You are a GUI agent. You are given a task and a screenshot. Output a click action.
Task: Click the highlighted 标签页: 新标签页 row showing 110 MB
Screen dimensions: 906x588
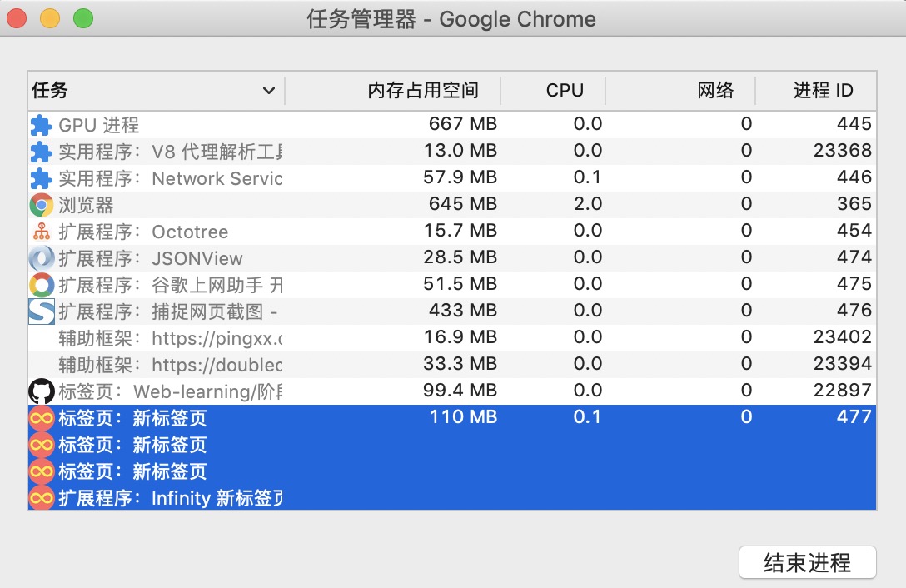(452, 418)
